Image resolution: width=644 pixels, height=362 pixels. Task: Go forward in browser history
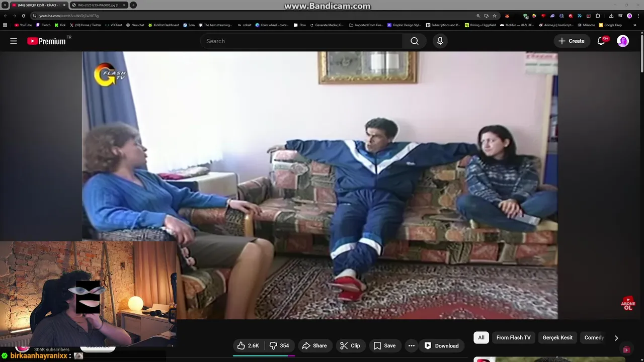[15, 16]
